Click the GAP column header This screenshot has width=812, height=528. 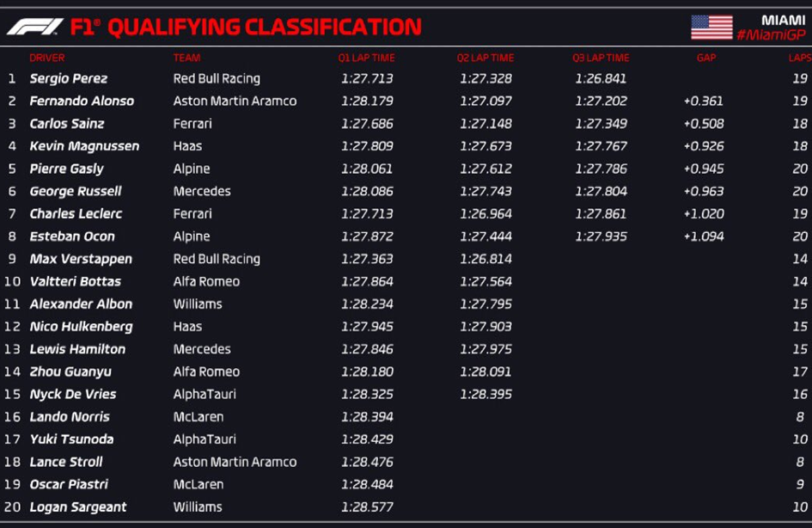click(706, 58)
